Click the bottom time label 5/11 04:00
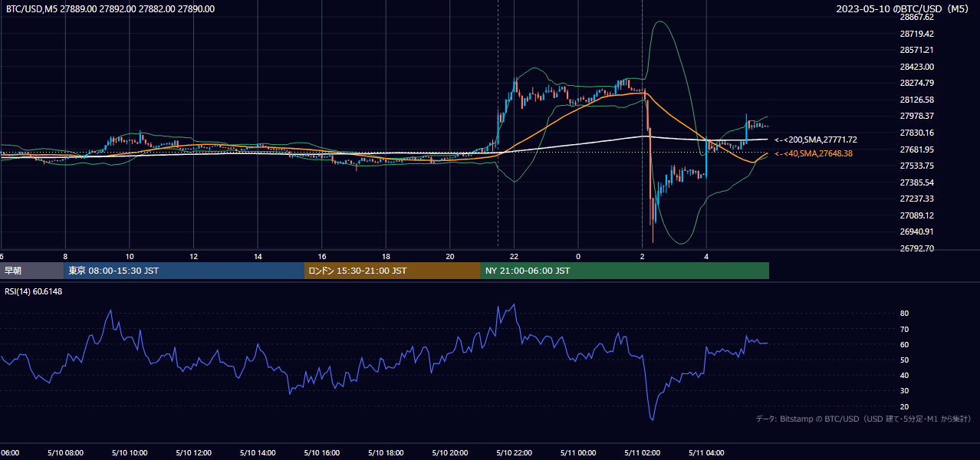The height and width of the screenshot is (460, 980). pos(706,453)
